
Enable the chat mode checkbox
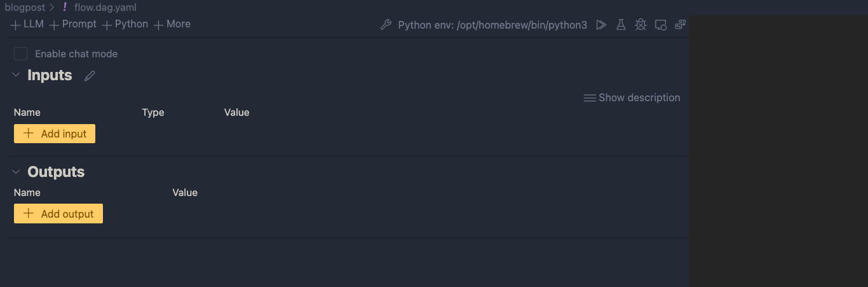click(21, 54)
